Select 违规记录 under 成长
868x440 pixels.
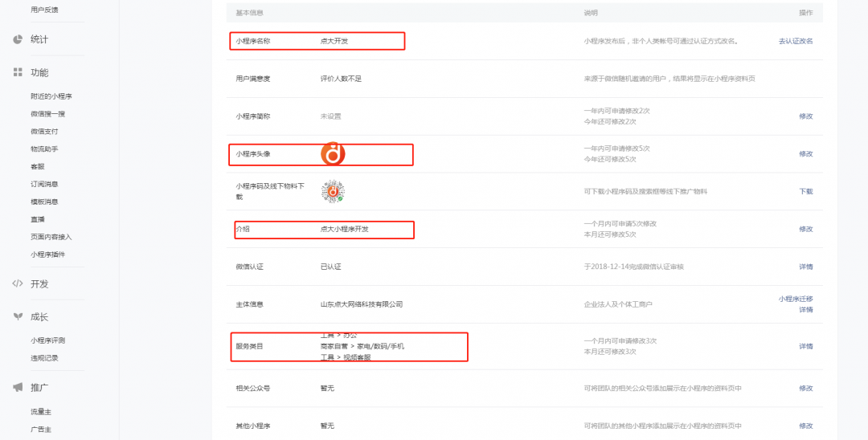[44, 358]
